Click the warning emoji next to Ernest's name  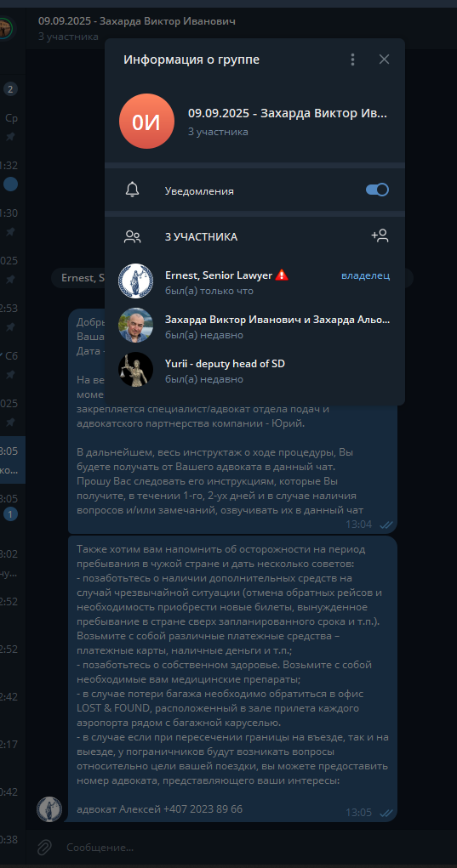click(x=282, y=275)
